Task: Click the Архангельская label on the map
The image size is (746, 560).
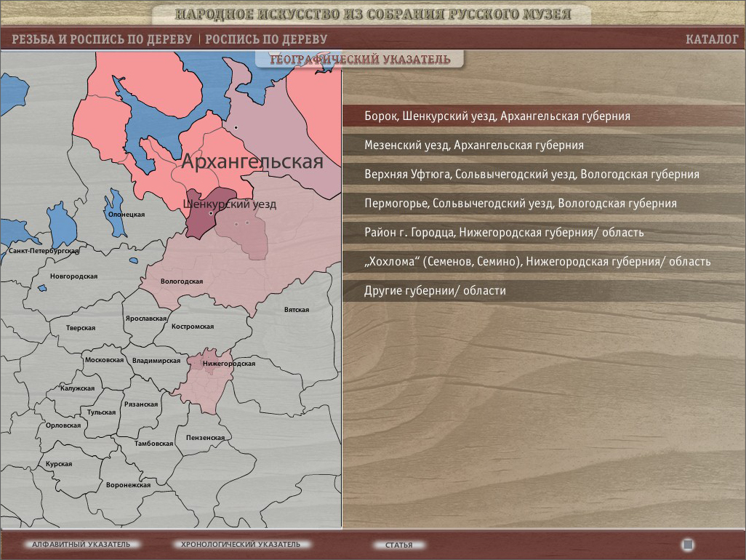Action: coord(252,161)
